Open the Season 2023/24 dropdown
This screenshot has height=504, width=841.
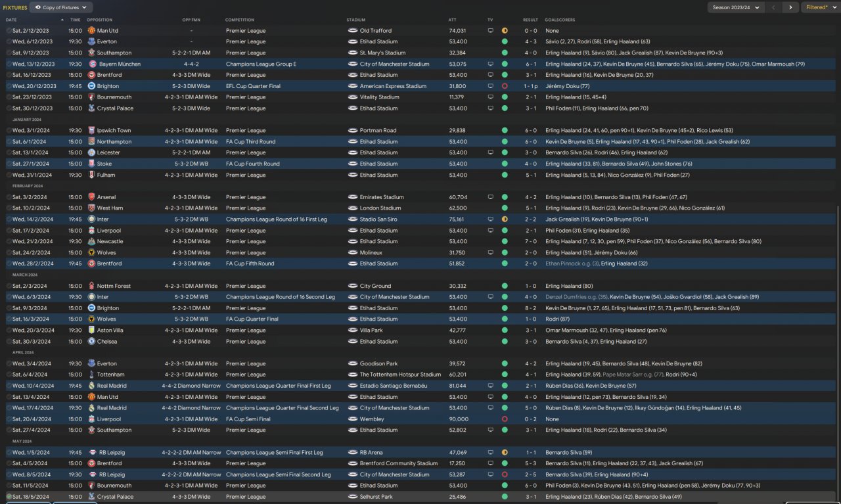click(736, 7)
